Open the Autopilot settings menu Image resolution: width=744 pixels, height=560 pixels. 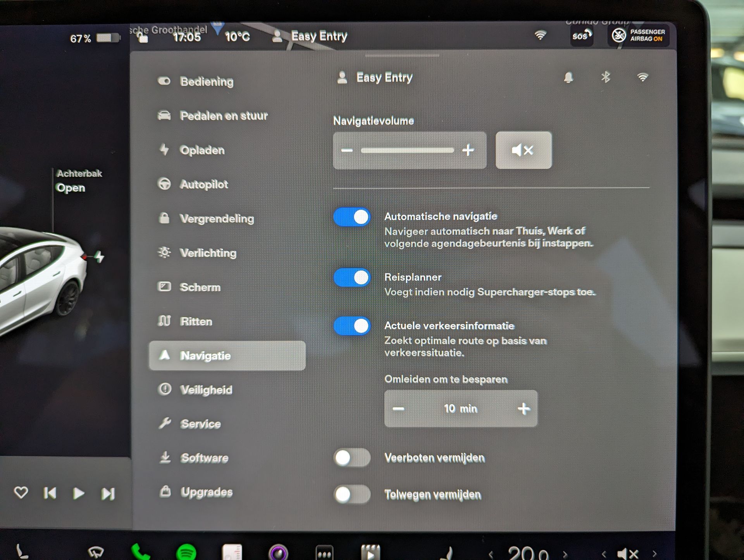tap(204, 184)
